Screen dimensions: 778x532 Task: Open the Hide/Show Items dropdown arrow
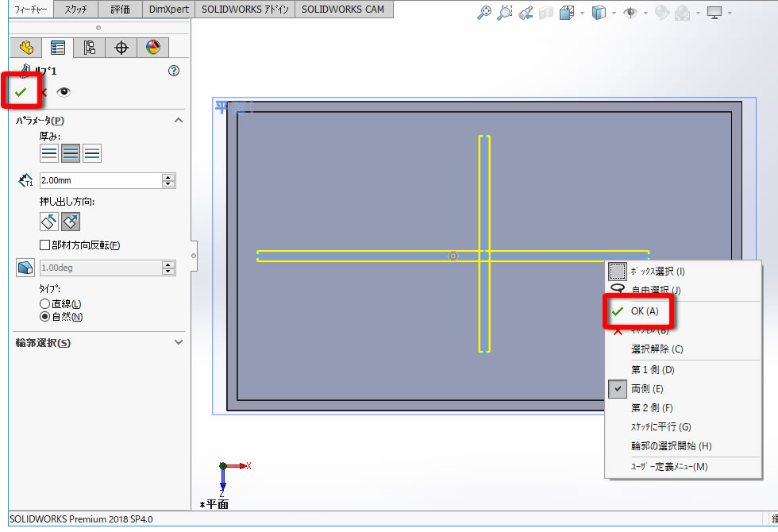click(x=645, y=13)
